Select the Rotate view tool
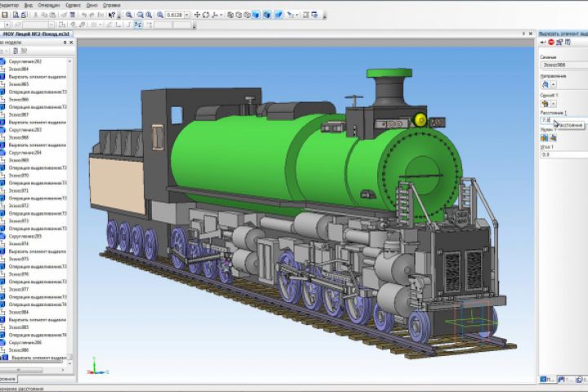 tap(206, 15)
